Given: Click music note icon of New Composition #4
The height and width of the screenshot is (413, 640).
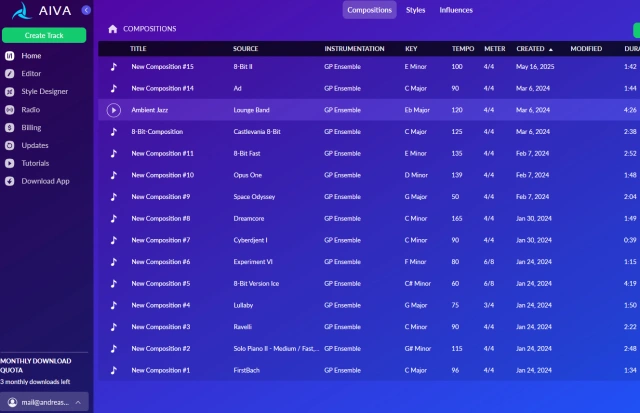Looking at the screenshot, I should [114, 305].
